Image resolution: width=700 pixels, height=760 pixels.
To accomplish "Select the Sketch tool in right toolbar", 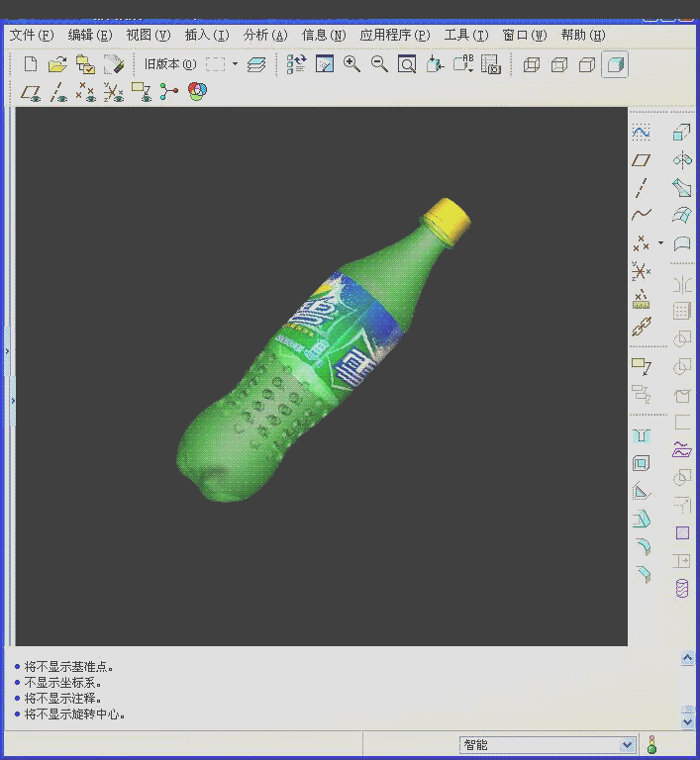I will (642, 132).
